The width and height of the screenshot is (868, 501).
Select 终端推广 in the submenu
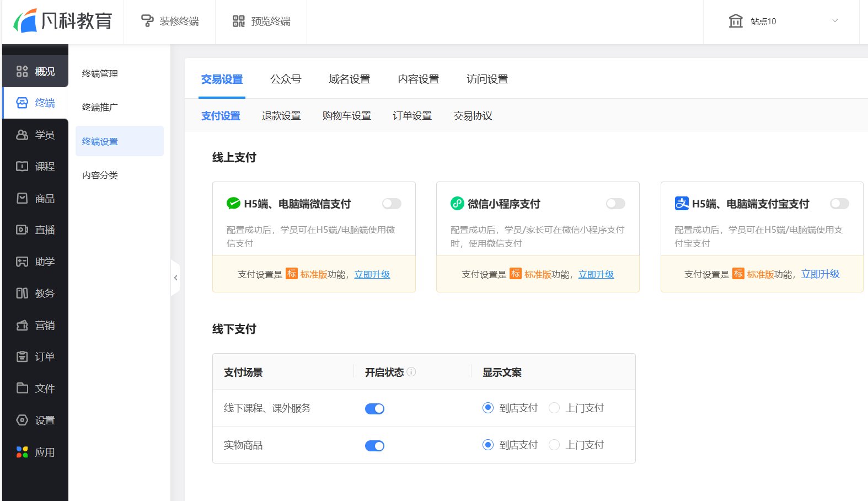100,107
